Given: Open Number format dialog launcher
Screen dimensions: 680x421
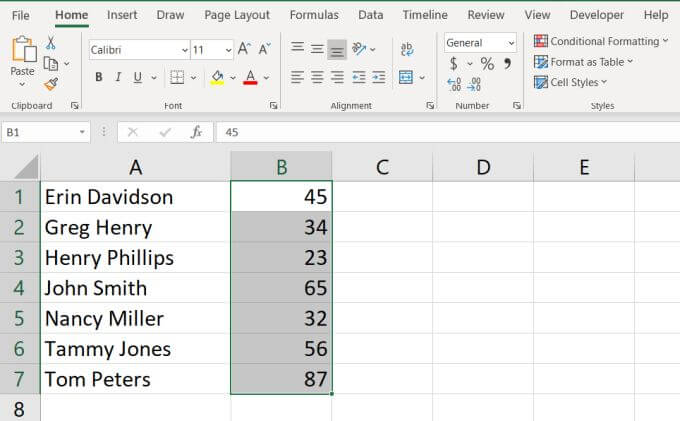Looking at the screenshot, I should tap(517, 105).
